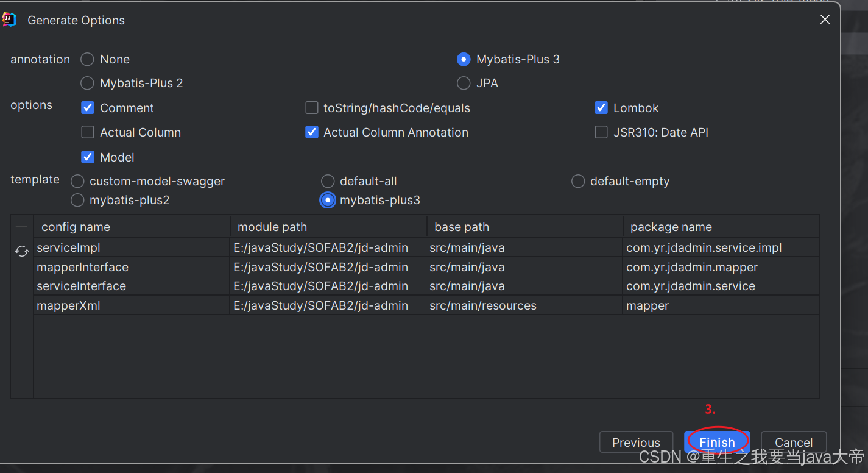Uncheck the Comment option
868x473 pixels.
pyautogui.click(x=88, y=108)
